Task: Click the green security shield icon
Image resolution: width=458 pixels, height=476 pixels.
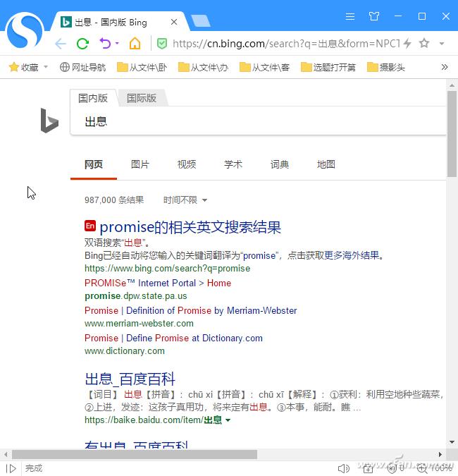Action: pos(161,44)
